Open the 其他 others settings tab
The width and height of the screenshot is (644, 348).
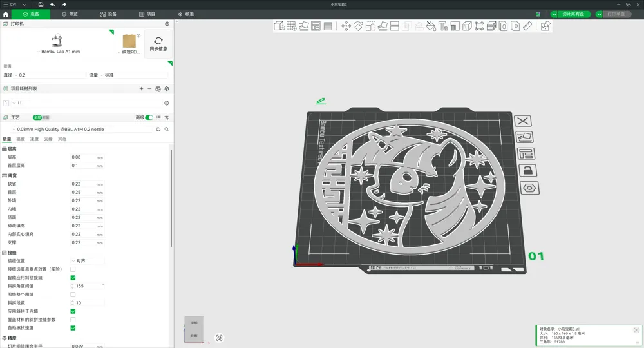[62, 139]
